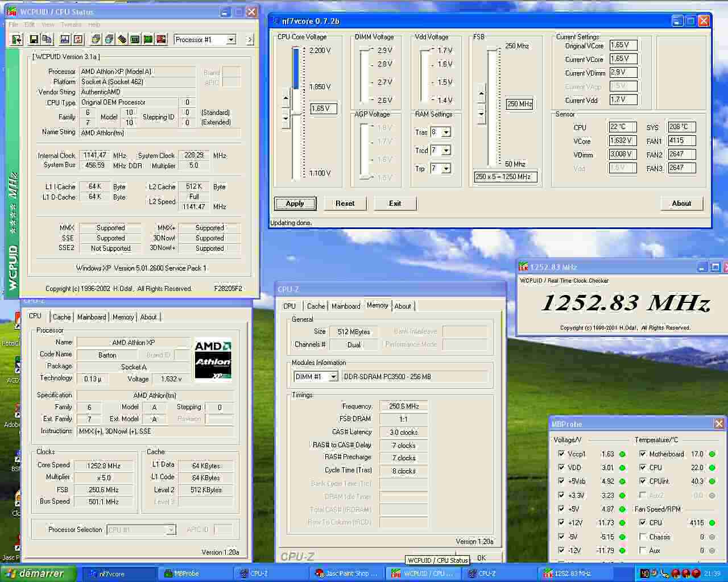This screenshot has height=582, width=728.
Task: Click the Apply button in nf7vcore
Action: click(295, 203)
